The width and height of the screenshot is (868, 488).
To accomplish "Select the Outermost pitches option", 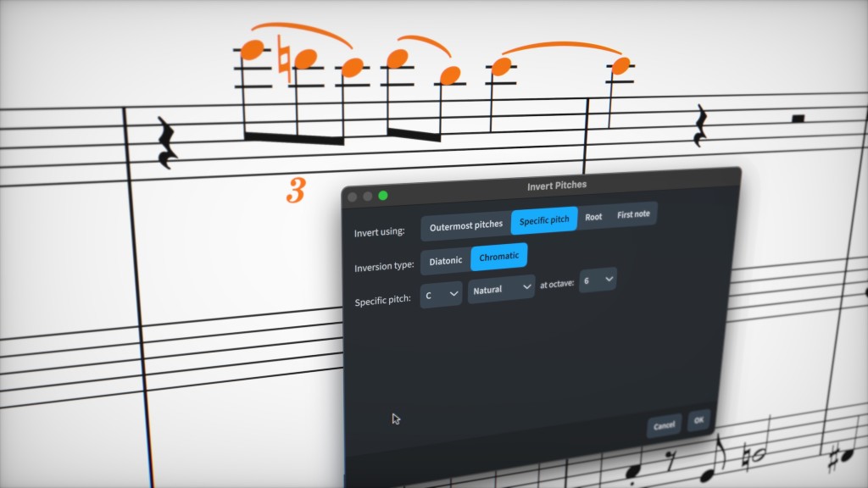I will pyautogui.click(x=465, y=226).
